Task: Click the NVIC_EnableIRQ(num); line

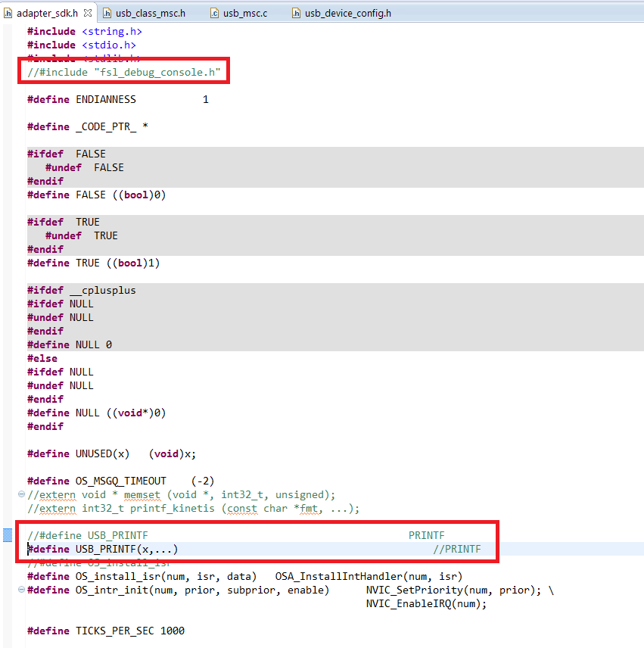Action: click(426, 604)
